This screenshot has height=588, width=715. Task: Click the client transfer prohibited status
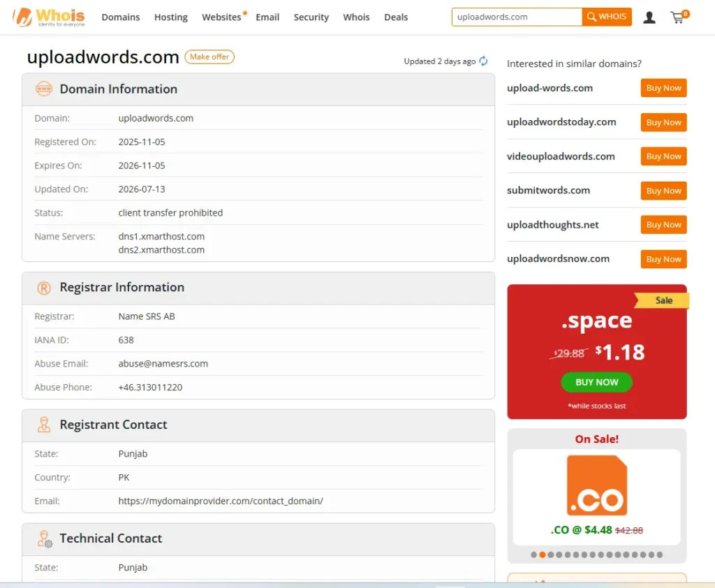pyautogui.click(x=170, y=212)
